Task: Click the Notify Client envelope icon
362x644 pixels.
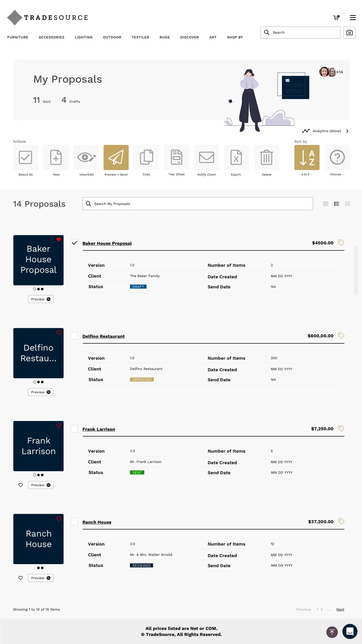Action: pos(207,157)
